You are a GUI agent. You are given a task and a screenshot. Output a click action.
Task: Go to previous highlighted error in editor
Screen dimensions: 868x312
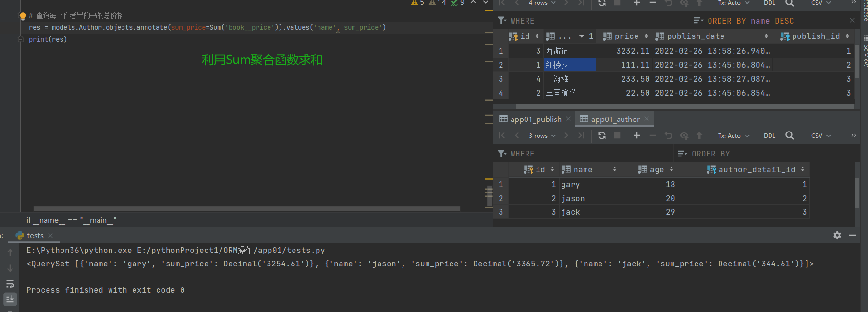(473, 3)
